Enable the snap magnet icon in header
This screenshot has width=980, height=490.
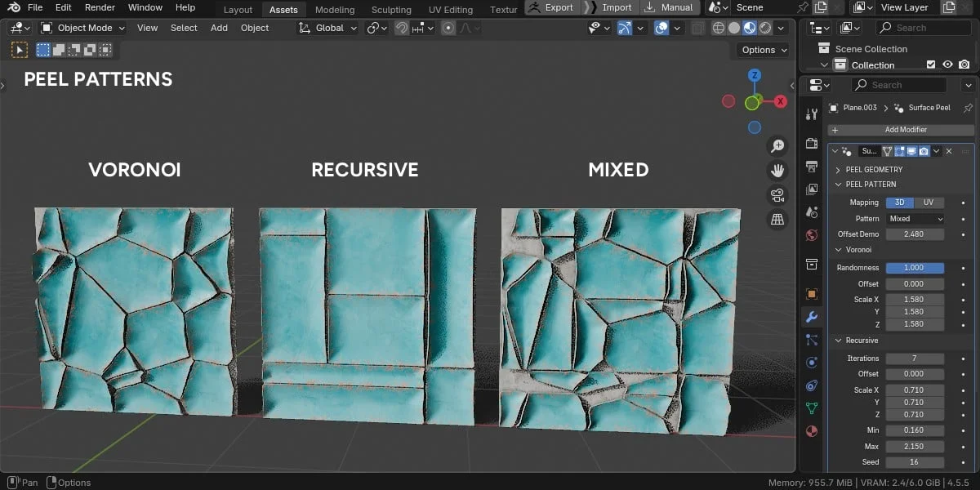400,27
